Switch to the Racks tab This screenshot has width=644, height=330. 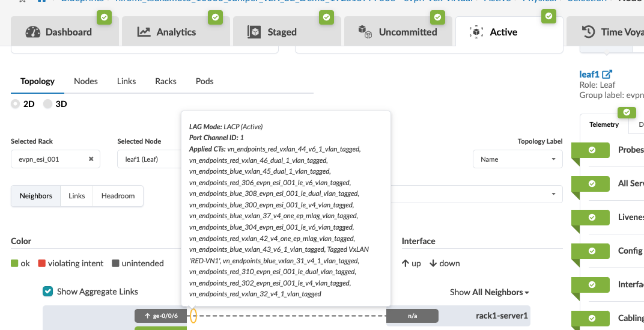(165, 81)
